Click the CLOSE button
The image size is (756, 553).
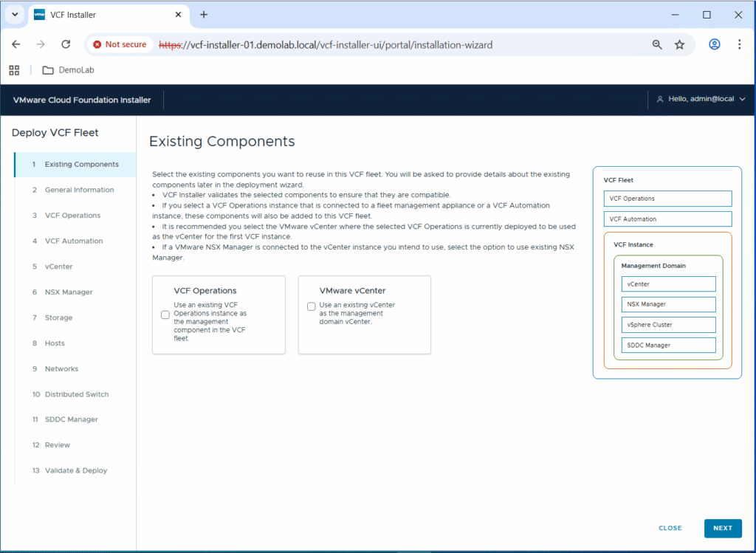tap(670, 528)
